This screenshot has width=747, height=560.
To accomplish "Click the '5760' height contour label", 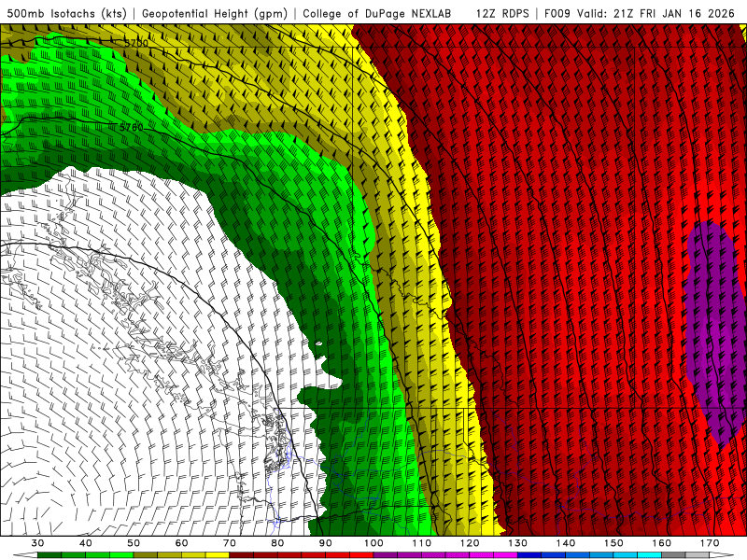I will tap(131, 127).
